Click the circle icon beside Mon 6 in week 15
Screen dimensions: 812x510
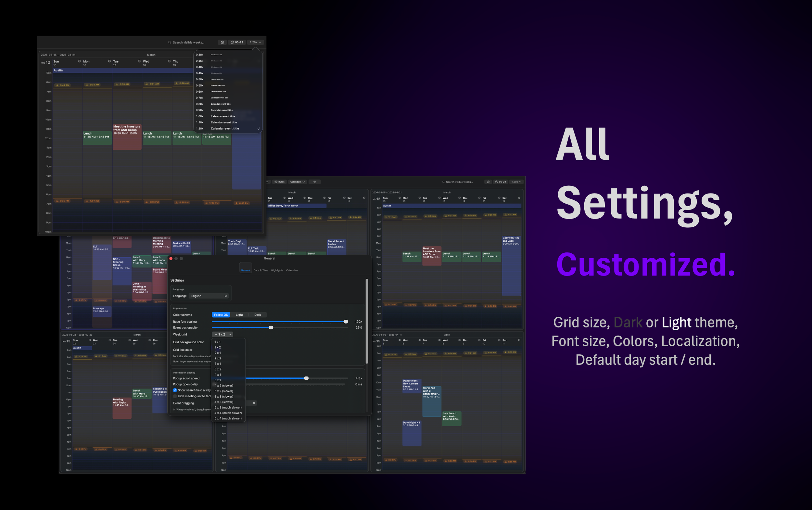(420, 340)
